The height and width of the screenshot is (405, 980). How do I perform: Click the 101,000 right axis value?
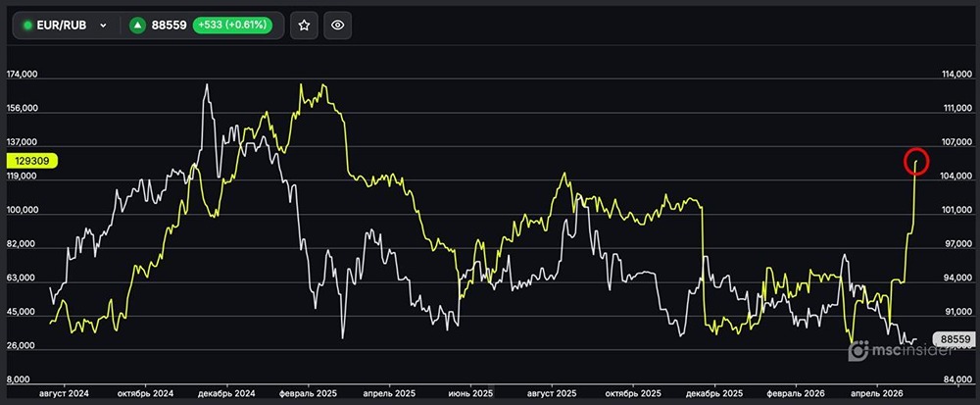tap(955, 210)
